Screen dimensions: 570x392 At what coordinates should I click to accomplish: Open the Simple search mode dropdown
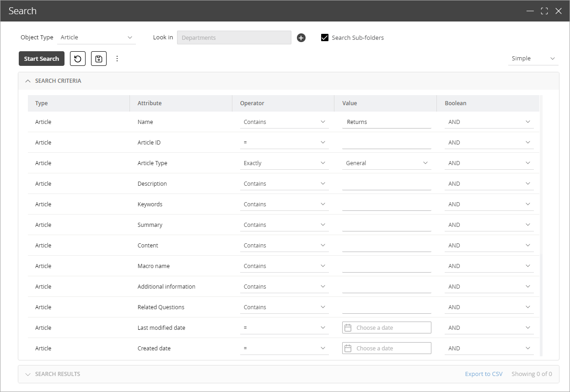(x=532, y=59)
